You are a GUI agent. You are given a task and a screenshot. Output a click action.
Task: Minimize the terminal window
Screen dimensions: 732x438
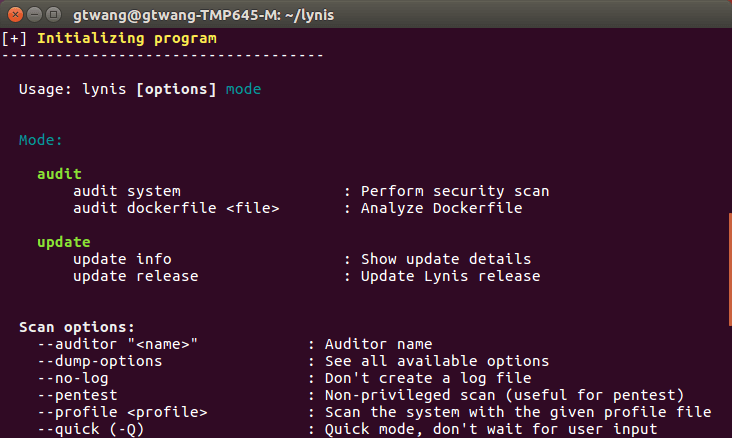(x=35, y=15)
